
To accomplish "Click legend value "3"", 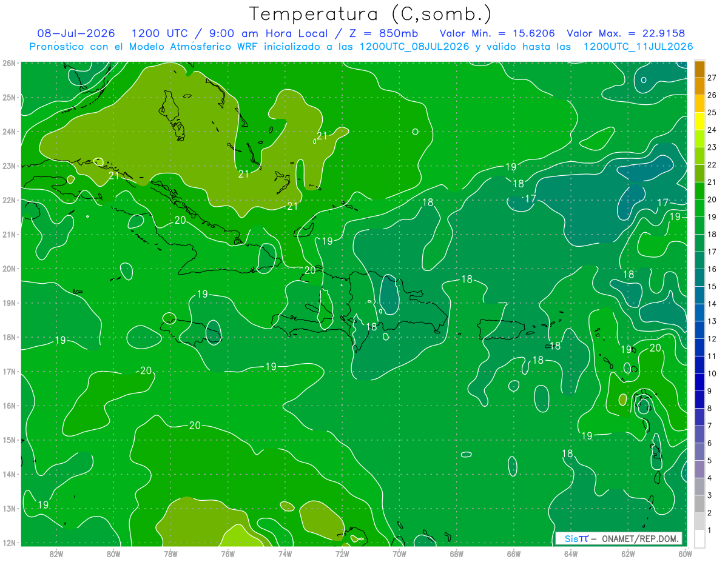I will tap(710, 495).
